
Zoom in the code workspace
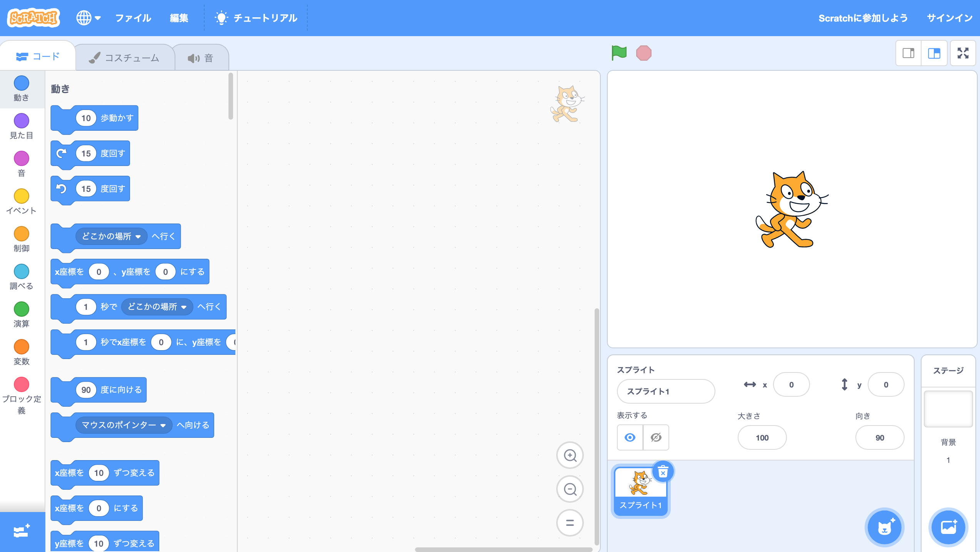(570, 456)
